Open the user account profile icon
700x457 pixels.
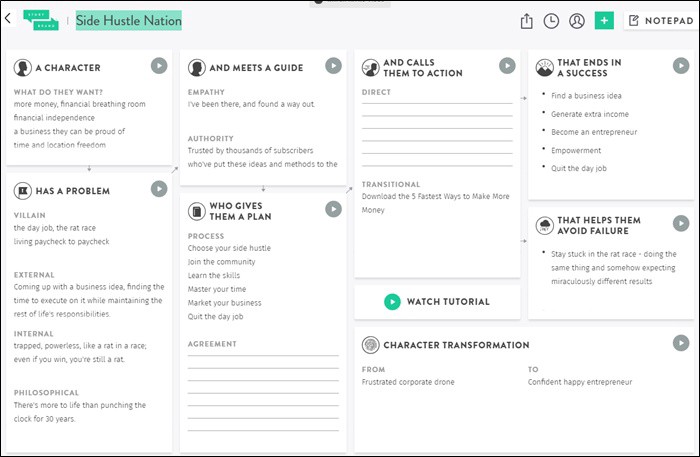(x=577, y=21)
